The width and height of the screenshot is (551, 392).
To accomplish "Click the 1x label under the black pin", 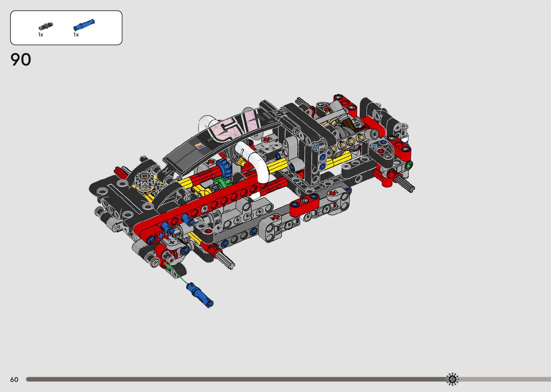I will pyautogui.click(x=41, y=35).
